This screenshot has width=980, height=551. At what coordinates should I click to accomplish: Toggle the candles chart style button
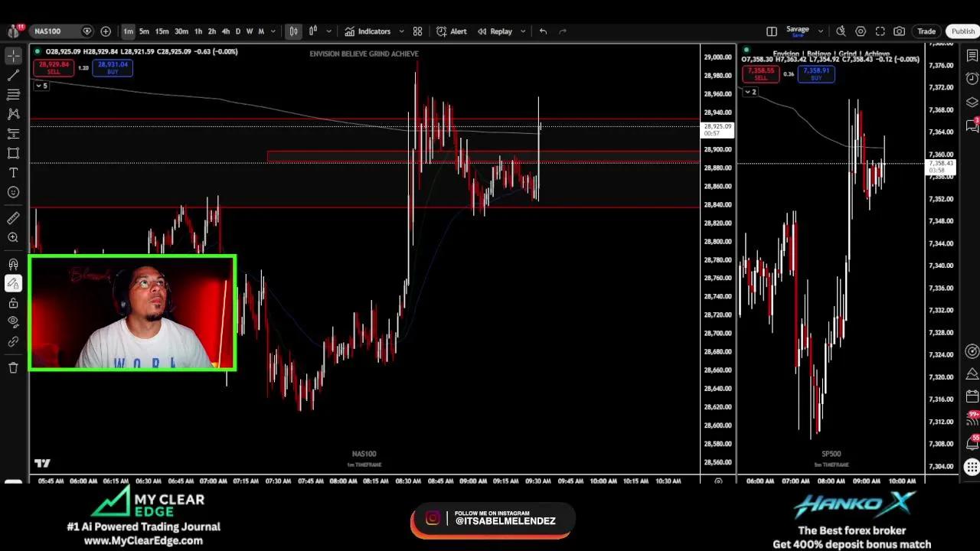coord(293,31)
